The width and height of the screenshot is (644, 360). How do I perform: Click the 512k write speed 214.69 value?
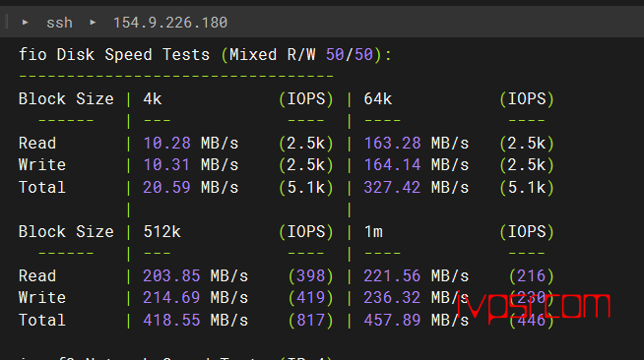click(171, 298)
